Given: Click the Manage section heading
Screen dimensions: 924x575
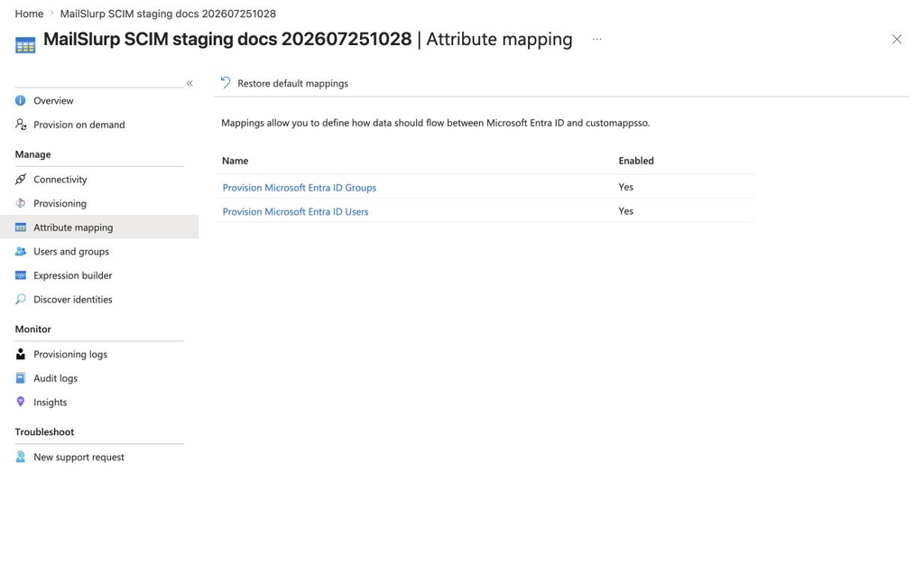Looking at the screenshot, I should (x=33, y=154).
